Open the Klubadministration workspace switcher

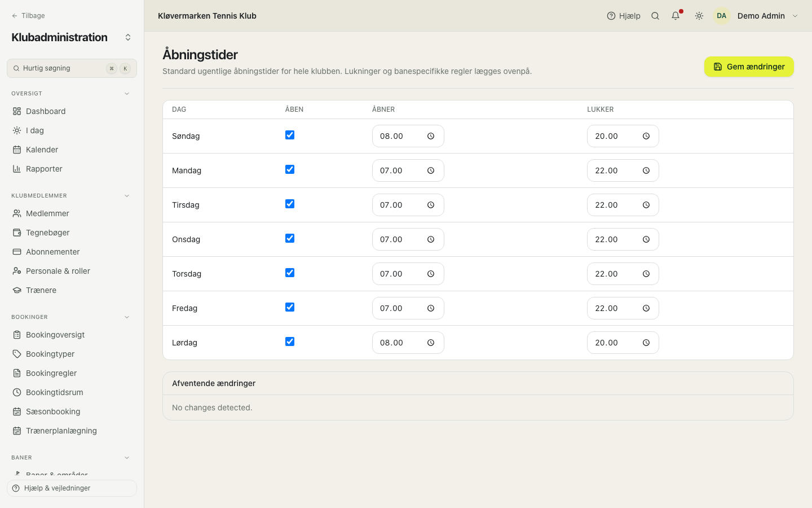(x=128, y=37)
